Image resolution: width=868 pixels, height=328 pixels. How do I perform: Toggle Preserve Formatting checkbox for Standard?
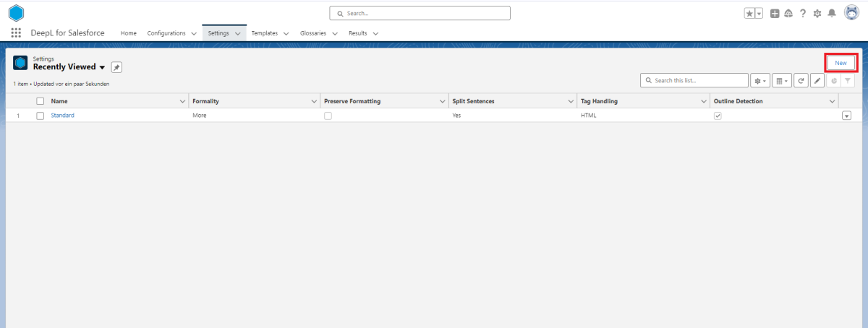click(x=328, y=116)
